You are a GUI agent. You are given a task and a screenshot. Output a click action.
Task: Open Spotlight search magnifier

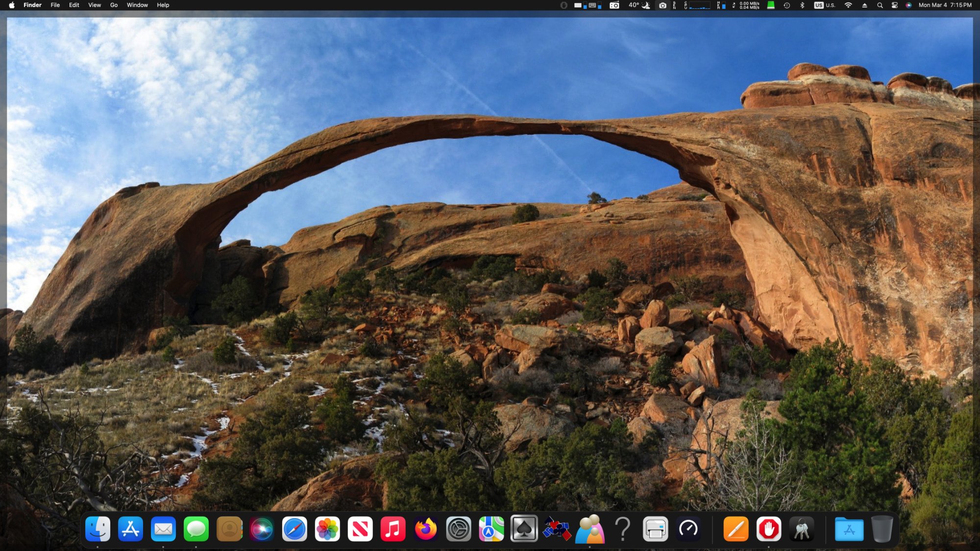[x=880, y=5]
